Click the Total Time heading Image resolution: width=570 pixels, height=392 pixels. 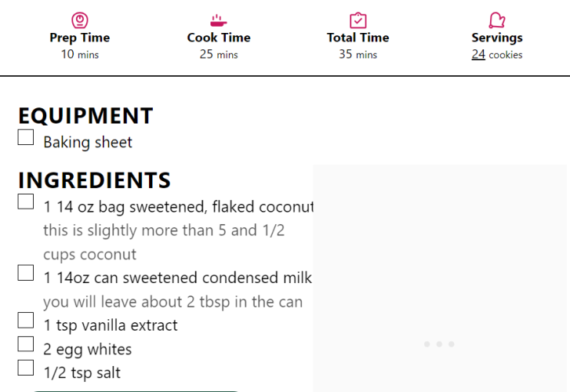(x=358, y=38)
